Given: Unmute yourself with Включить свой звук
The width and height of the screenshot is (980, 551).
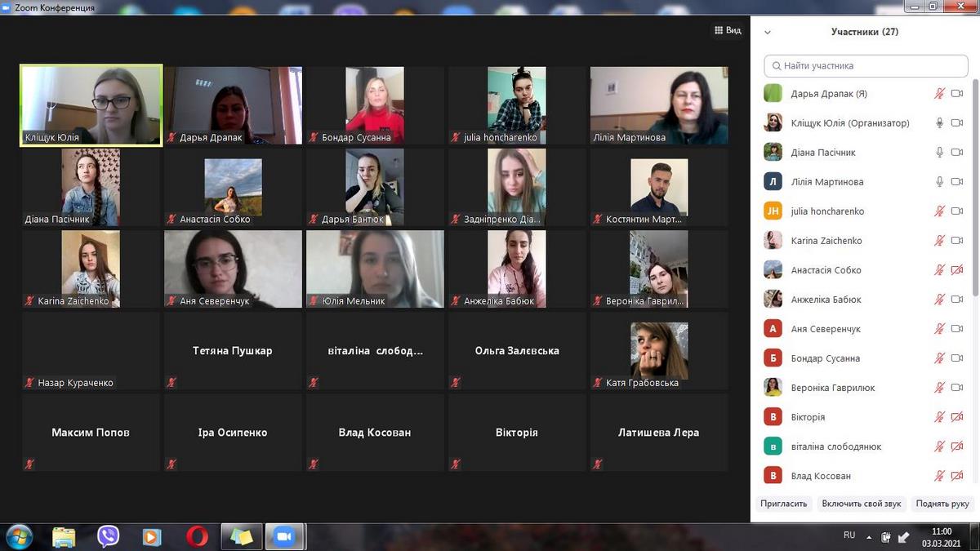Looking at the screenshot, I should (861, 504).
